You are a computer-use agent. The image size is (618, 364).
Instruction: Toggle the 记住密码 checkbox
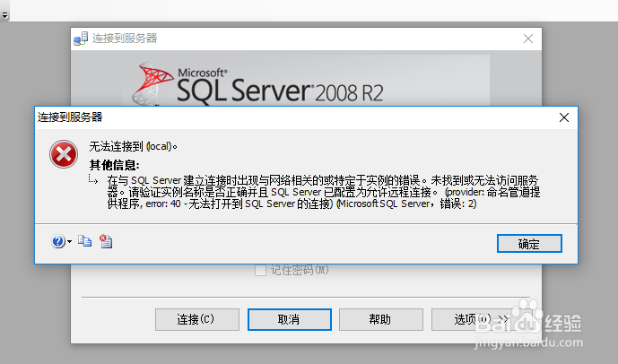pos(260,271)
